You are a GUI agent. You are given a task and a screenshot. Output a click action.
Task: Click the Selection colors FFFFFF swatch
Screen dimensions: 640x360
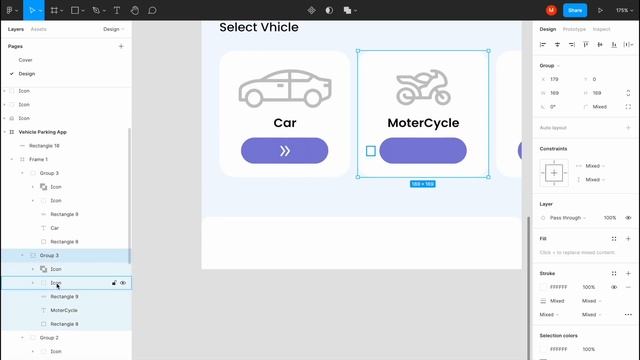point(543,349)
